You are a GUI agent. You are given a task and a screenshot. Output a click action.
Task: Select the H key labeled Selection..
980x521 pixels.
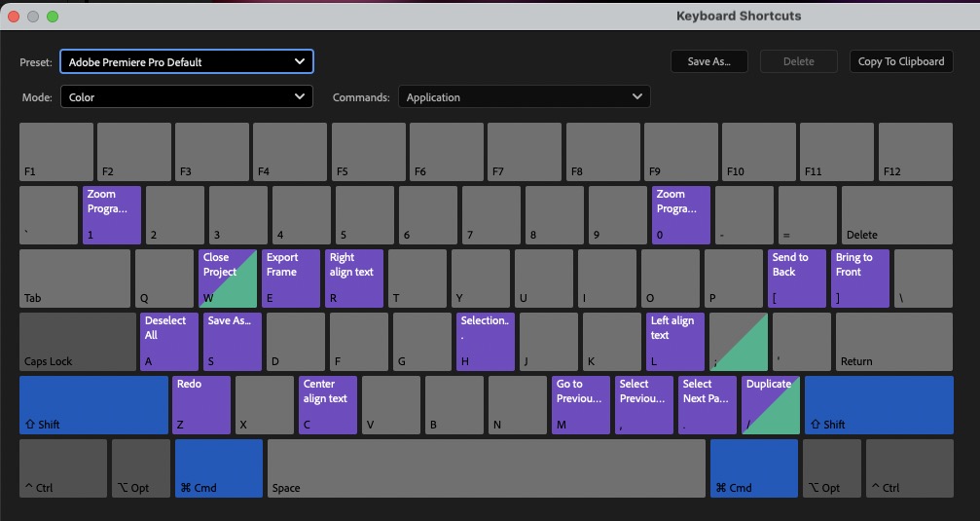tap(485, 342)
